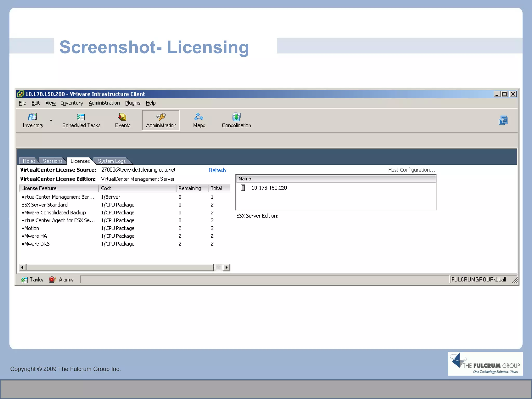Close the VMware Infrastructure Client window
This screenshot has width=532, height=399.
pos(513,94)
